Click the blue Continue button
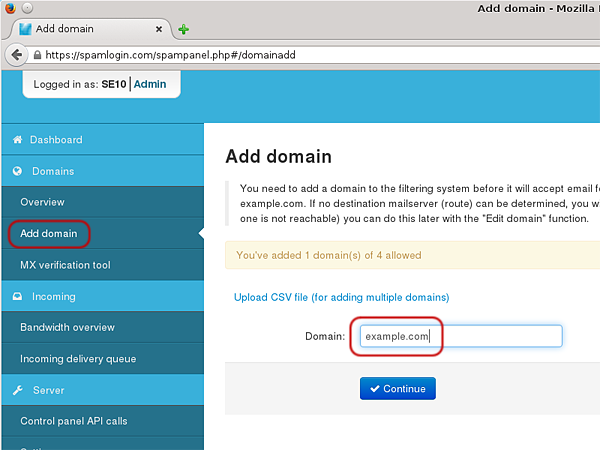This screenshot has width=600, height=450. [x=398, y=388]
